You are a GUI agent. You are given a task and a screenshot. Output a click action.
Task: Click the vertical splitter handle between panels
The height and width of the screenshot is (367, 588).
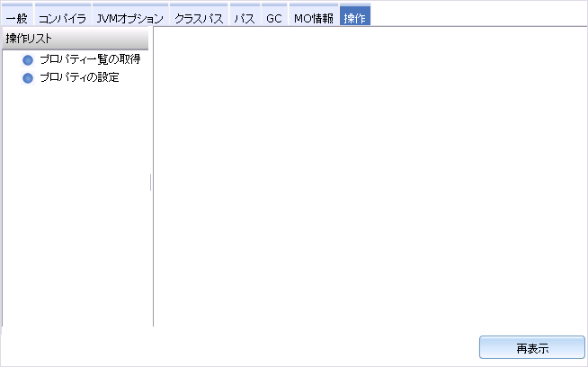pos(151,183)
